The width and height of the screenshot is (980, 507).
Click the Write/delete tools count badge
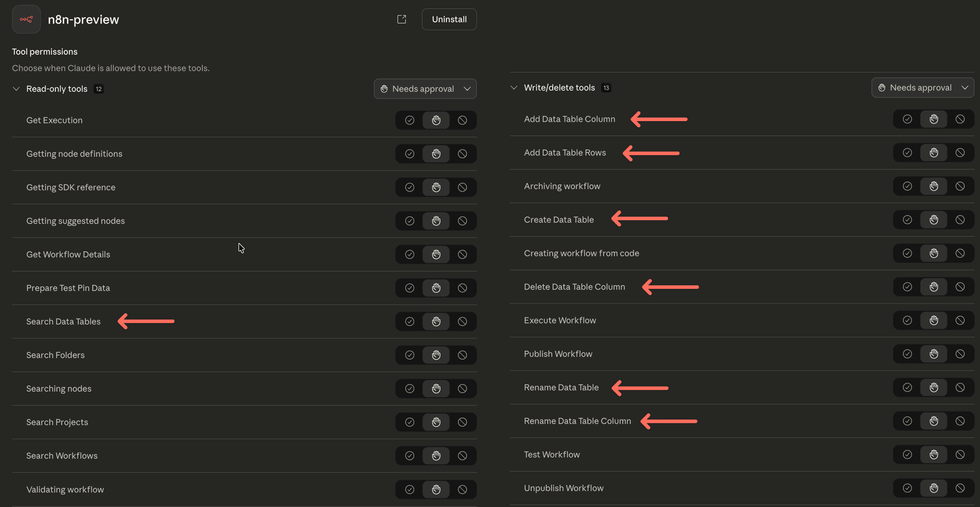pos(606,88)
